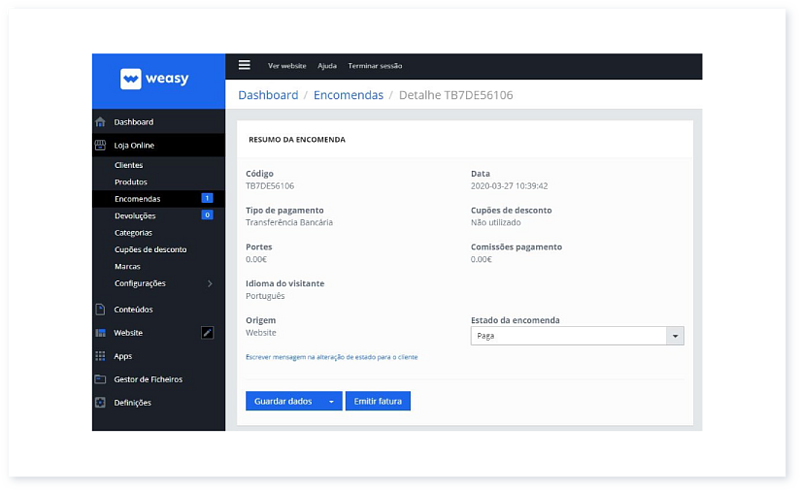Click the weasy logo
This screenshot has height=491, width=800.
pyautogui.click(x=154, y=79)
